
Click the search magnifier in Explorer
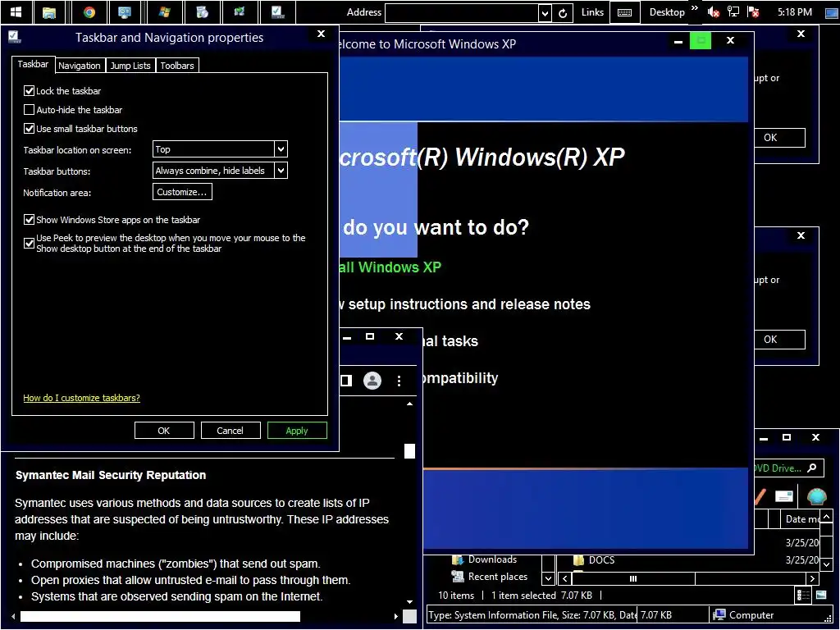coord(812,468)
